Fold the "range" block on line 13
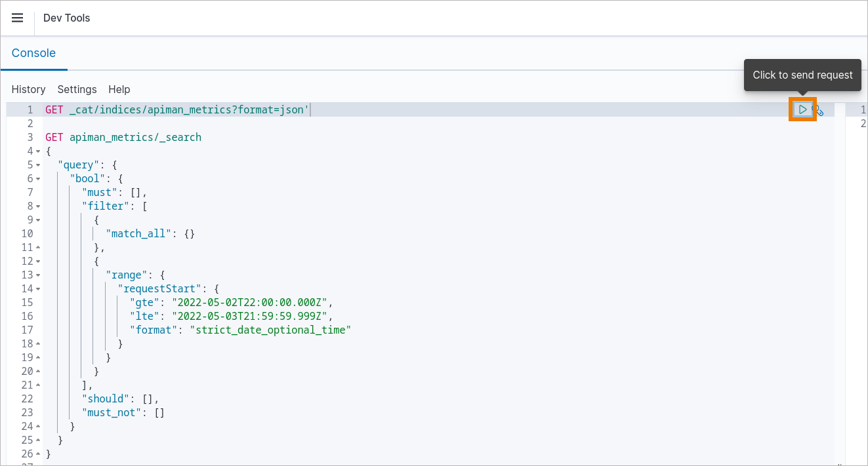 click(x=38, y=275)
